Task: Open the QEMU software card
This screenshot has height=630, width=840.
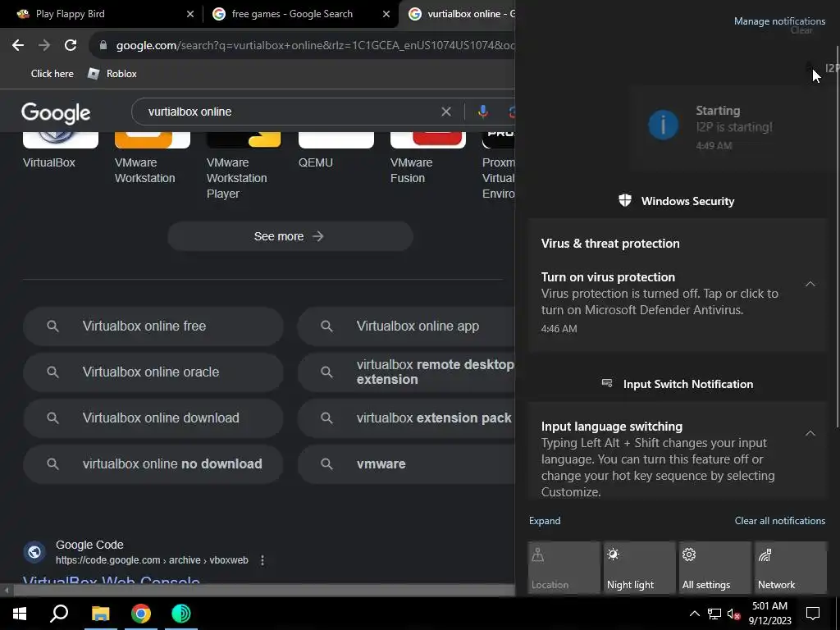Action: (x=336, y=151)
